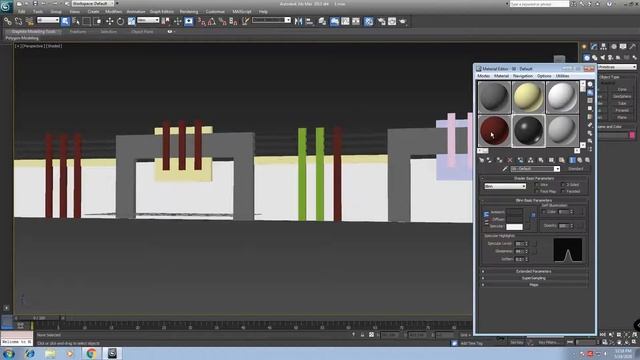Open the Modify command panel tab
The image size is (640, 360).
594,47
